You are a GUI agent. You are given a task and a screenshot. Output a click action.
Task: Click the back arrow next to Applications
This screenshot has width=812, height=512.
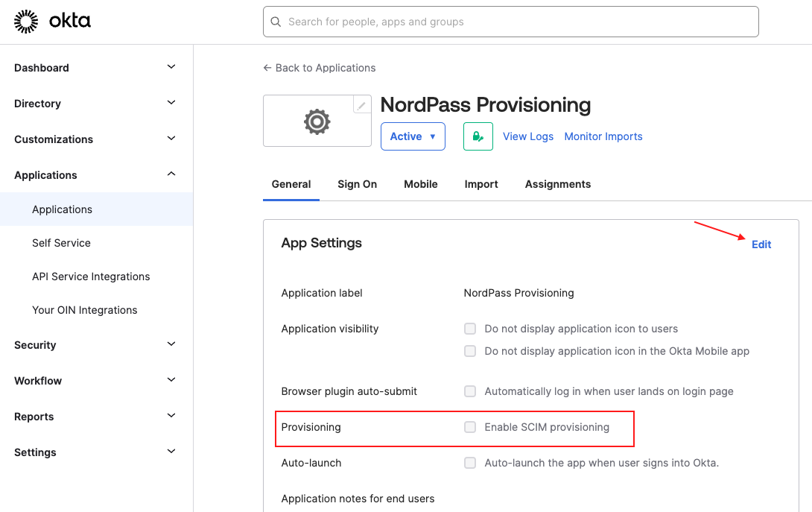pos(267,68)
